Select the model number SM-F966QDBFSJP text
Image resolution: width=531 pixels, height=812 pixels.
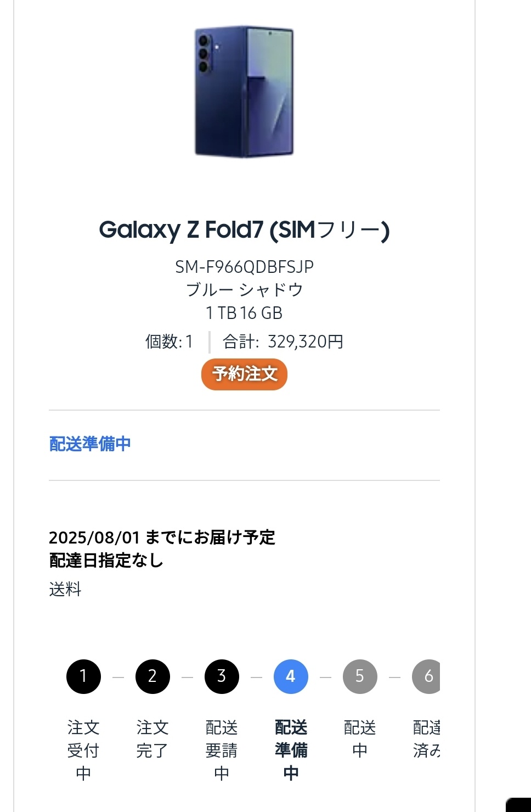(x=244, y=267)
